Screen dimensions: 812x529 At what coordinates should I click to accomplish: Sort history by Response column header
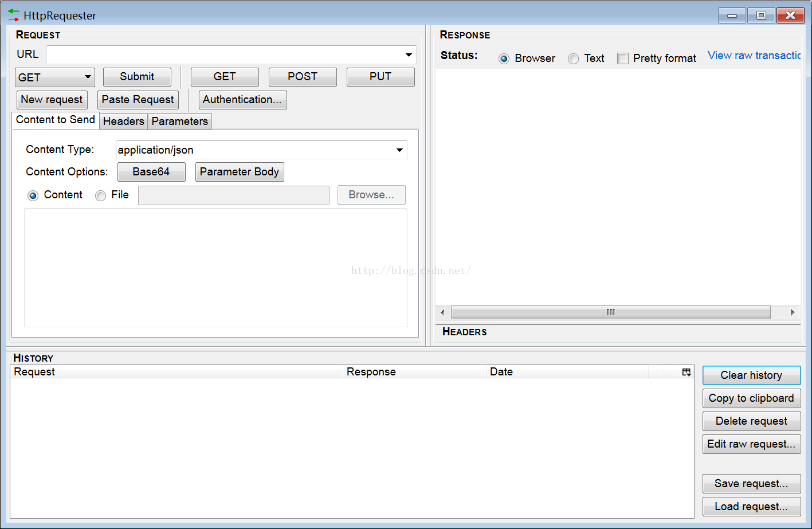tap(415, 372)
